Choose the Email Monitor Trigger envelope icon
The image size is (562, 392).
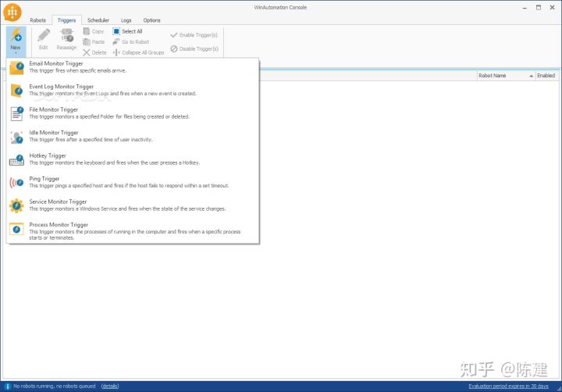point(16,67)
